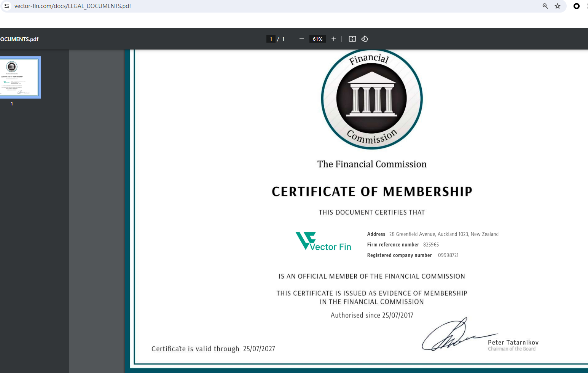588x373 pixels.
Task: Click 'Authorised since 25/07/2017' text
Action: 372,315
